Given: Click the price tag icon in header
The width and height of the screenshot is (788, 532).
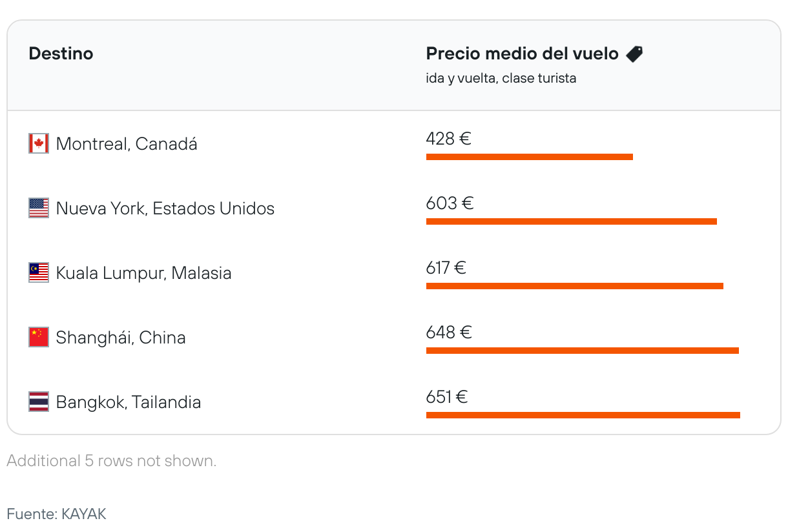Looking at the screenshot, I should click(634, 54).
